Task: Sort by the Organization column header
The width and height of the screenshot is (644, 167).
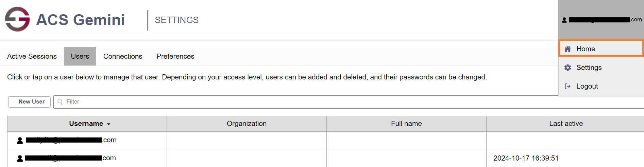Action: click(247, 124)
